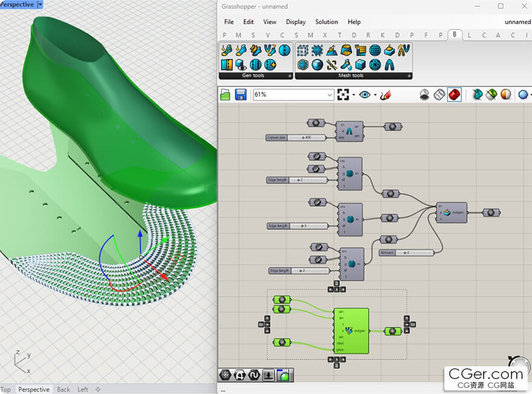This screenshot has width=532, height=394.
Task: Open the Display menu
Action: pos(296,22)
